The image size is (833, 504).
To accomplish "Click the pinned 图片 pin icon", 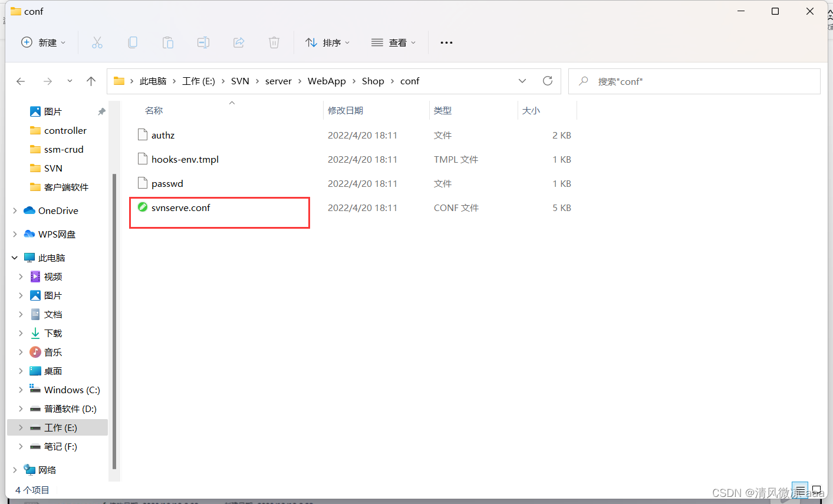I will (x=101, y=111).
